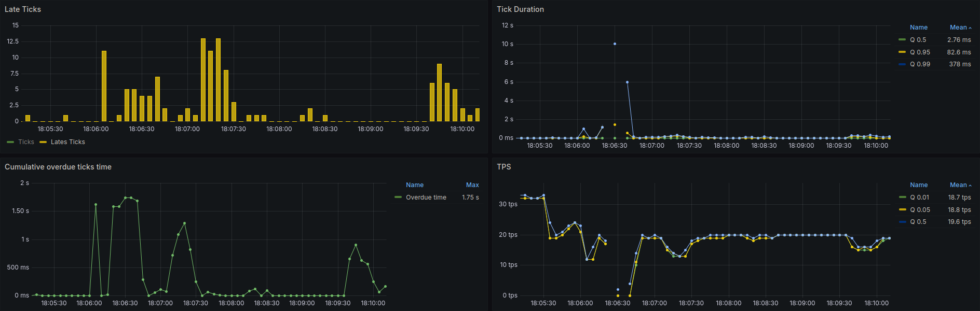Click the 12 s label on Tick Duration axis
This screenshot has width=980, height=311.
tap(507, 25)
